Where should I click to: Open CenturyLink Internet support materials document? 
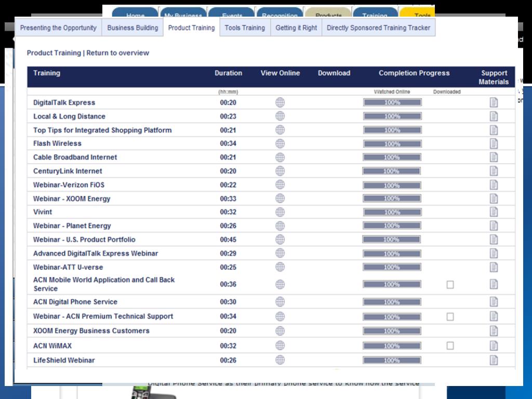pos(494,171)
